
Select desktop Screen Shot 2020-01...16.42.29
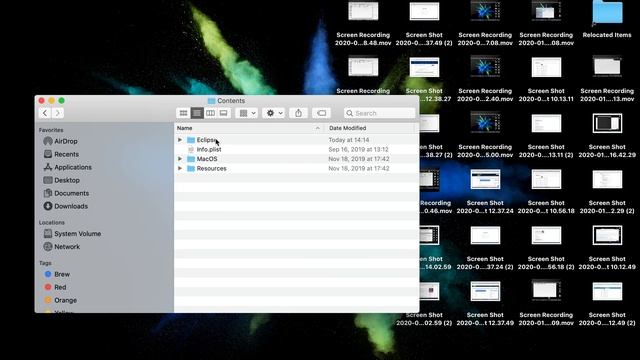607,135
